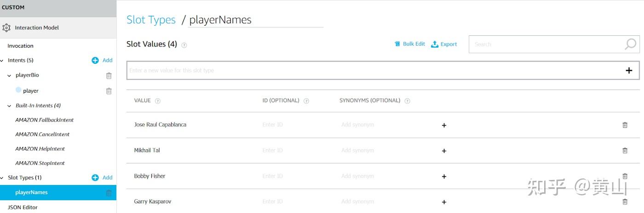This screenshot has height=213, width=644.
Task: Collapse the Built-In Intents group
Action: (x=9, y=106)
